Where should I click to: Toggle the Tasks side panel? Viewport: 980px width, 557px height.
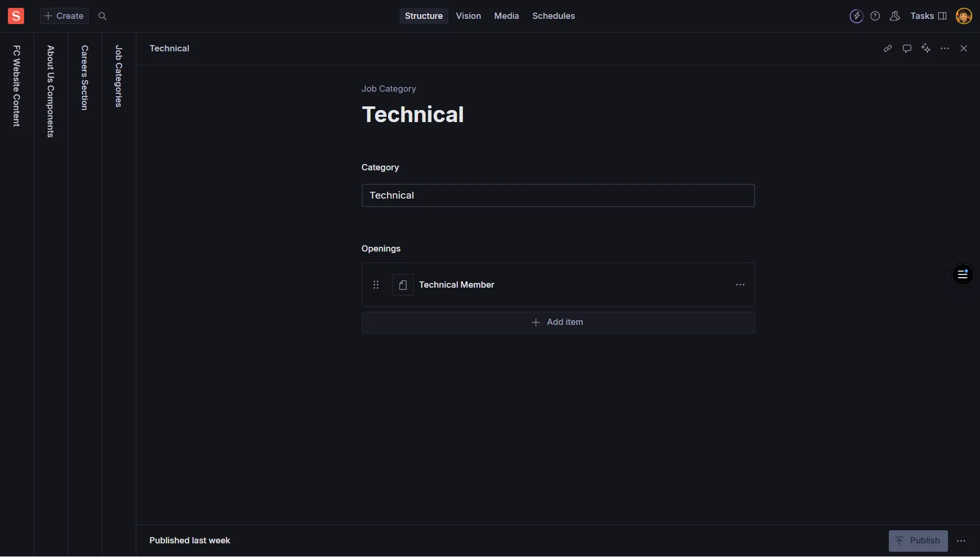928,16
